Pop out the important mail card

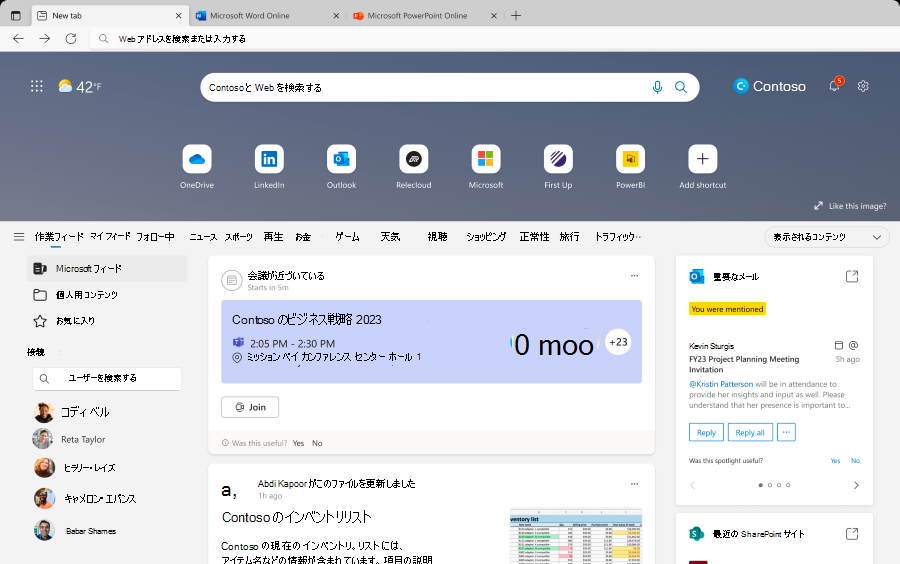tap(852, 277)
